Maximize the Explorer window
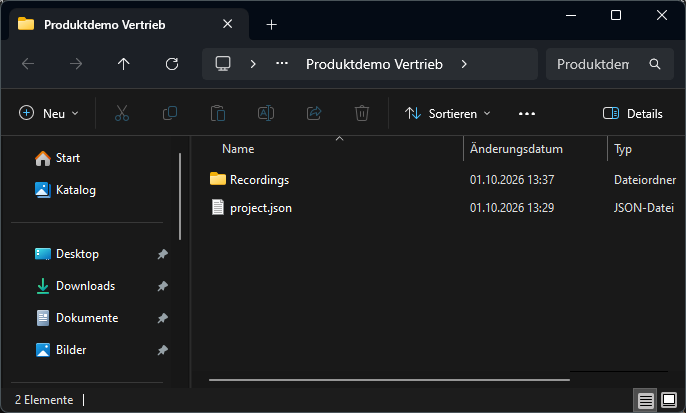 [616, 15]
